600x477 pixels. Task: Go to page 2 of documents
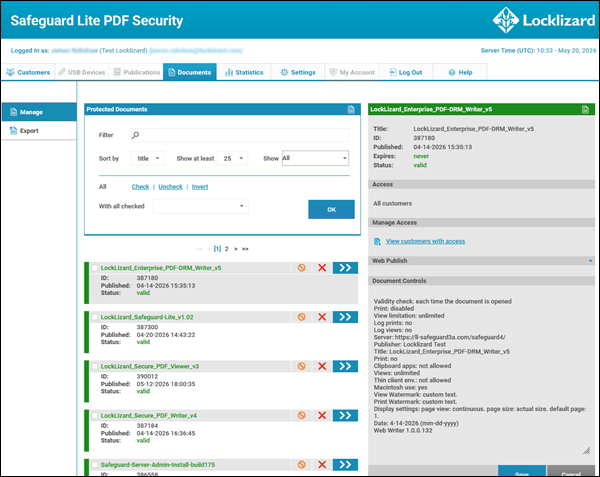tap(227, 249)
